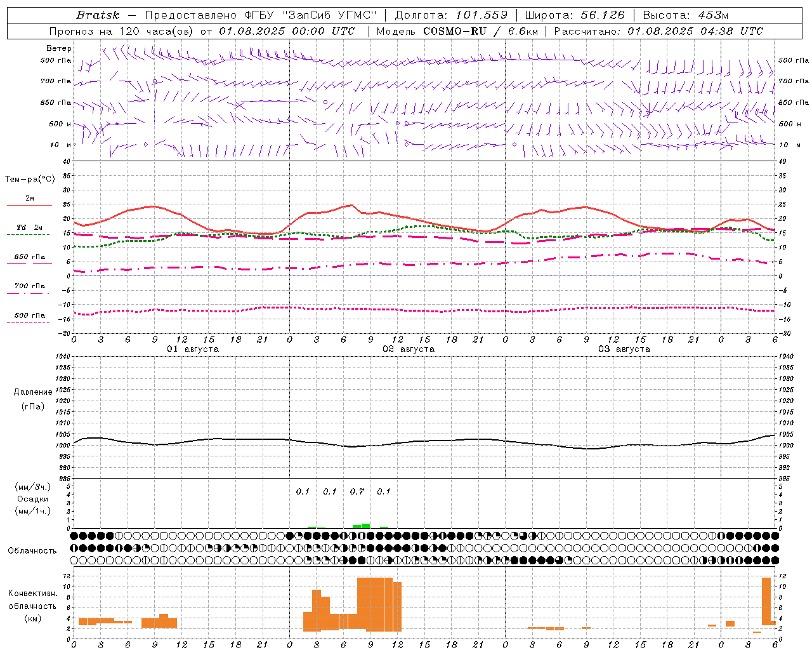Click the calculated time "01.08.2025 04:38 UTC"
812x650 pixels.
[x=695, y=31]
